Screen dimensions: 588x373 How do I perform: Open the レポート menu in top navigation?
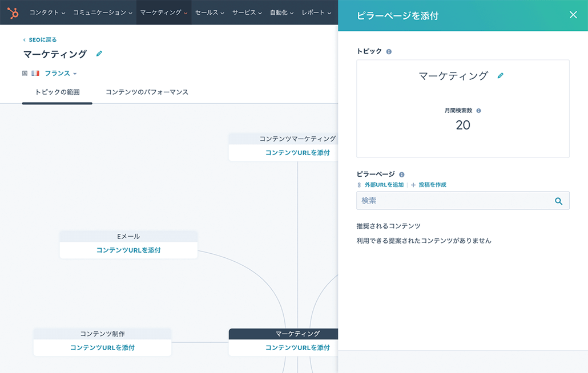316,13
